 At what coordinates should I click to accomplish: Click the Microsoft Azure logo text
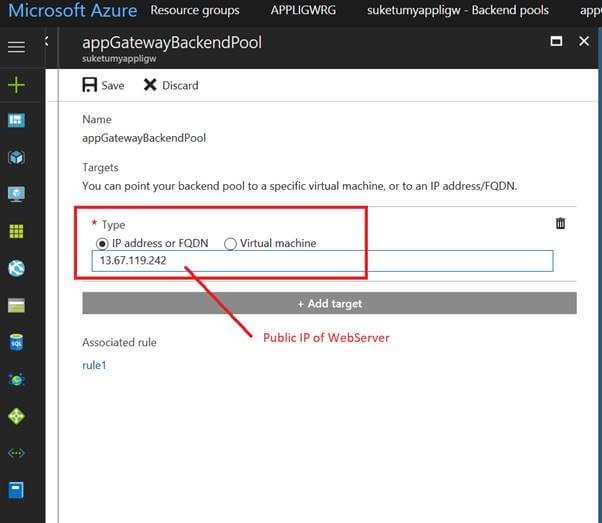pyautogui.click(x=73, y=10)
